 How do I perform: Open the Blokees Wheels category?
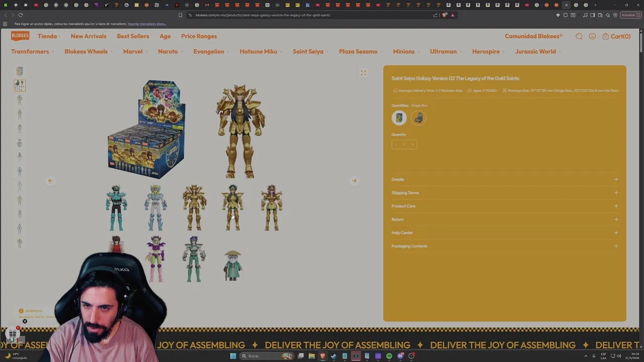88,51
